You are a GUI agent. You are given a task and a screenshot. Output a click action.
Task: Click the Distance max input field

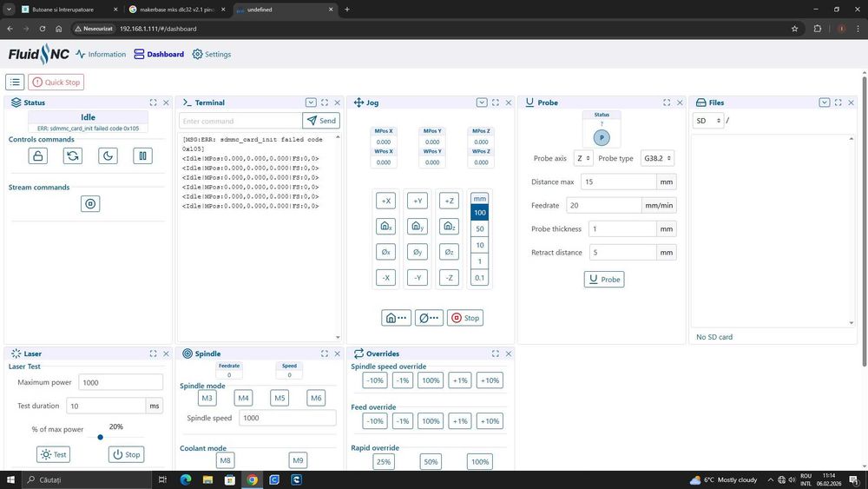(x=619, y=182)
